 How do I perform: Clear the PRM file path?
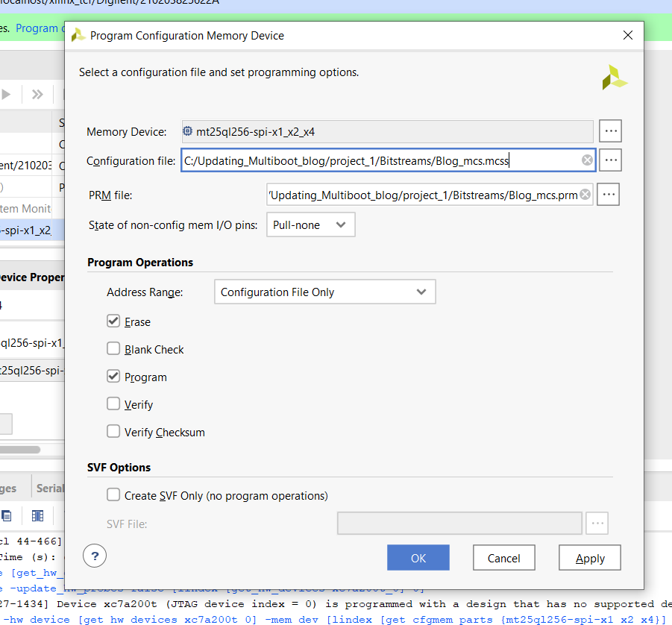pos(585,195)
